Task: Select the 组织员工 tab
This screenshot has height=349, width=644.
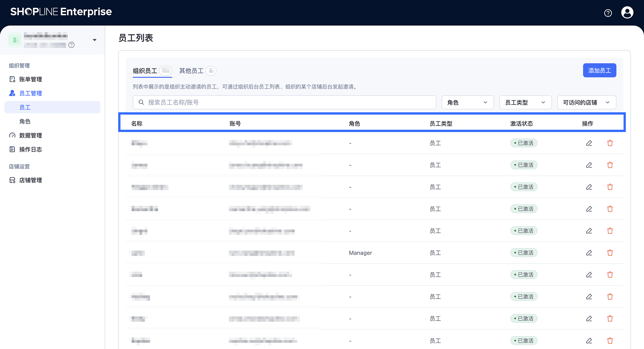Action: 145,71
